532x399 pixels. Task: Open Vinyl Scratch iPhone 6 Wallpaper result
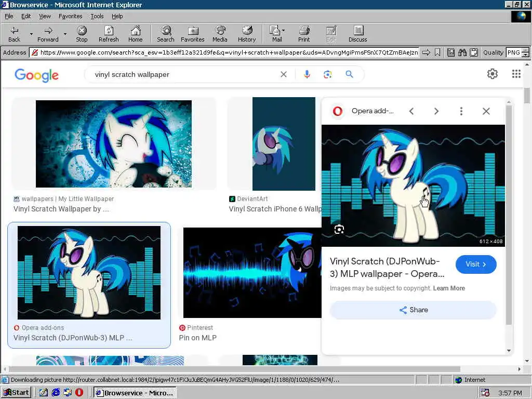click(x=275, y=209)
